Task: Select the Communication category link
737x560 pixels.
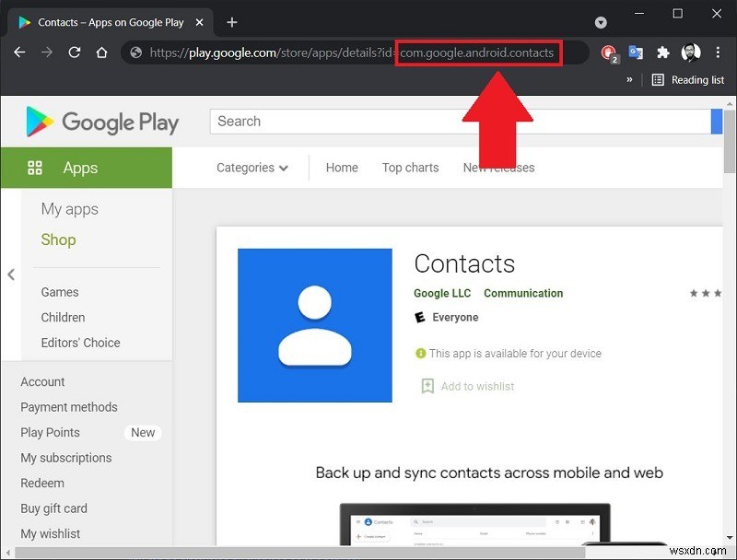Action: click(523, 293)
